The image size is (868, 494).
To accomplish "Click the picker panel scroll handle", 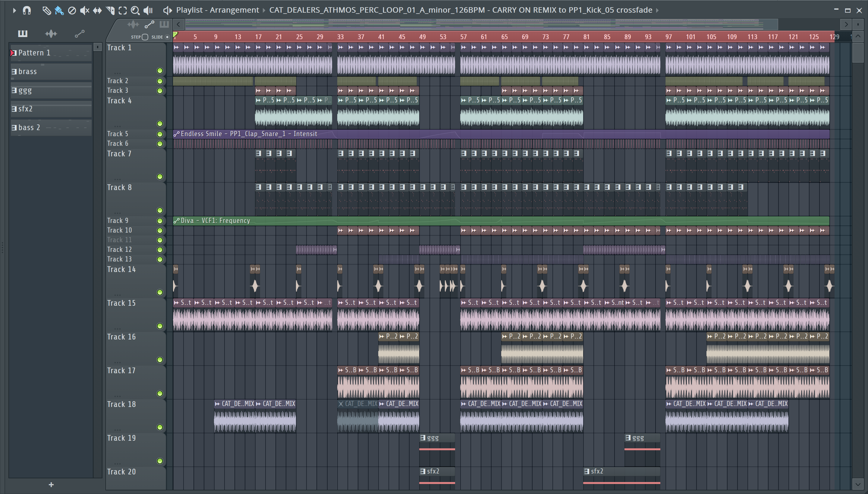I will [x=97, y=47].
